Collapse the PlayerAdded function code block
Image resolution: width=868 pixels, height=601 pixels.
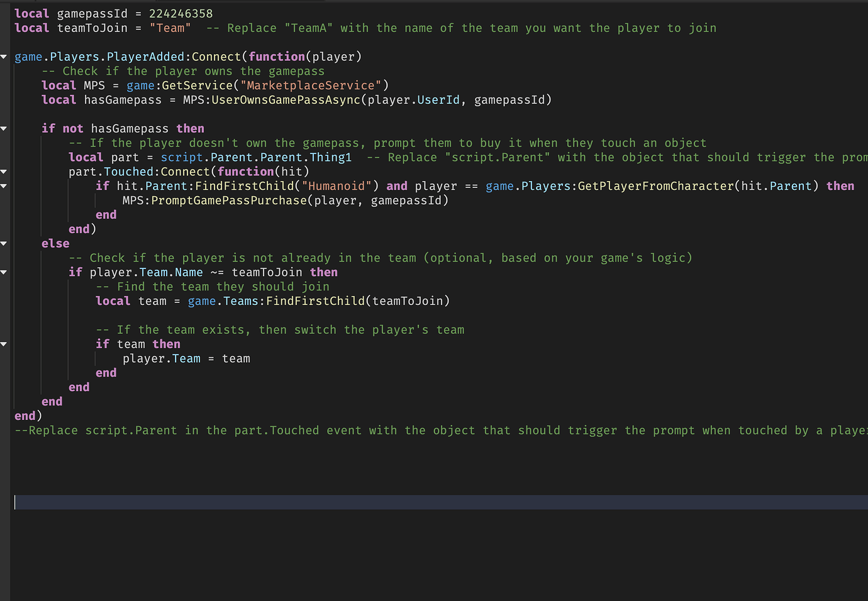tap(3, 57)
